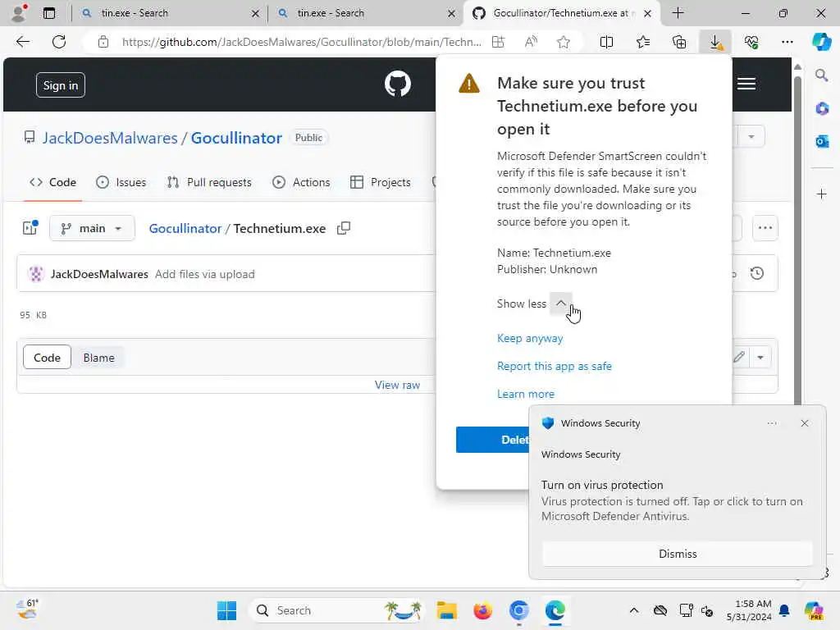Add a sidebar app with plus

click(822, 194)
